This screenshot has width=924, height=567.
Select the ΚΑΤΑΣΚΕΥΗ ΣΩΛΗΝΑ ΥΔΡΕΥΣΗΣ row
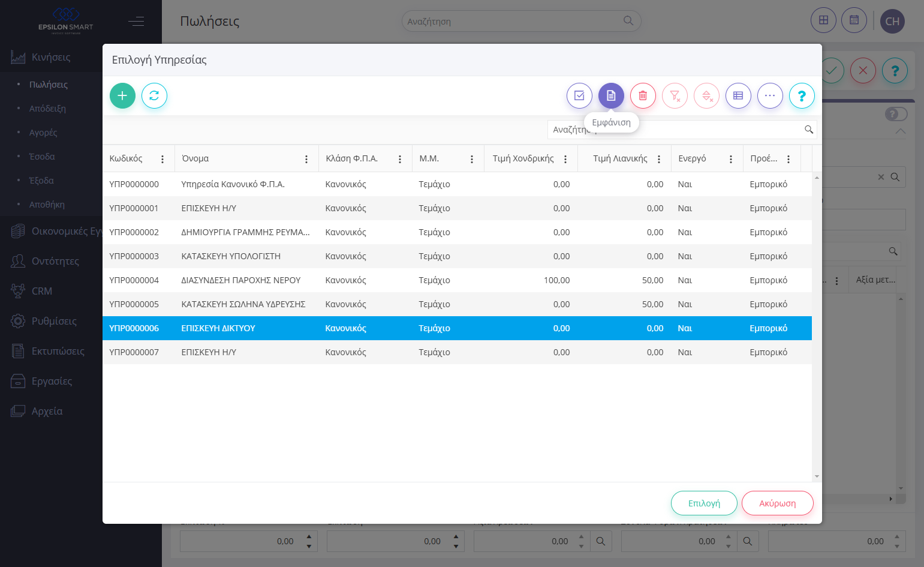[457, 304]
